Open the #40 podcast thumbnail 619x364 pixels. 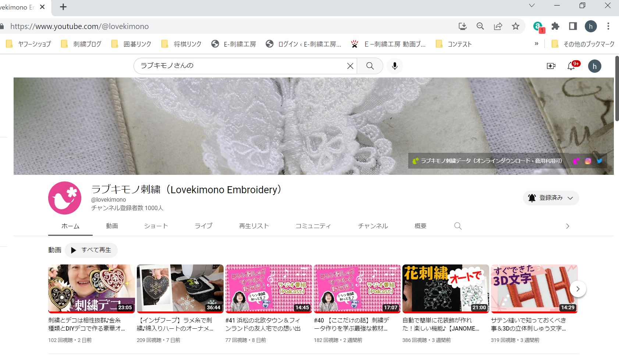click(x=357, y=289)
